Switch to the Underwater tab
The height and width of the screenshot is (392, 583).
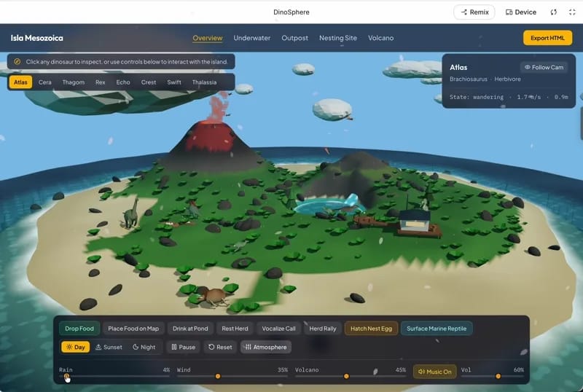pyautogui.click(x=251, y=38)
